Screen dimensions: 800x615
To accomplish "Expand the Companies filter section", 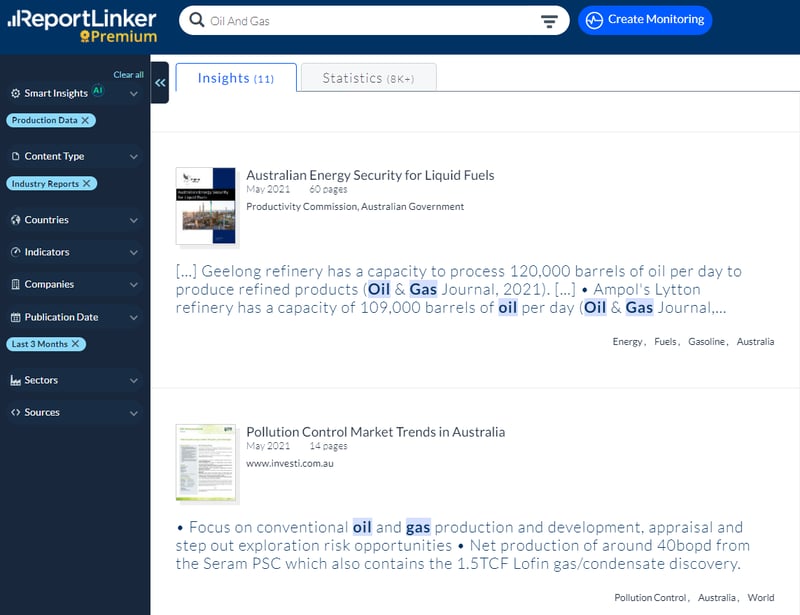I will (134, 284).
